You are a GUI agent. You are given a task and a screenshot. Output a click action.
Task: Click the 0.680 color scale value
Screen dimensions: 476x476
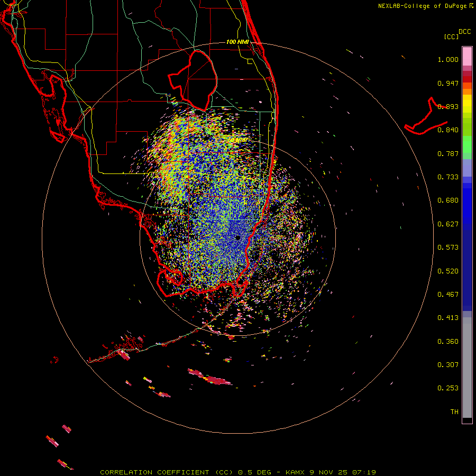(448, 200)
